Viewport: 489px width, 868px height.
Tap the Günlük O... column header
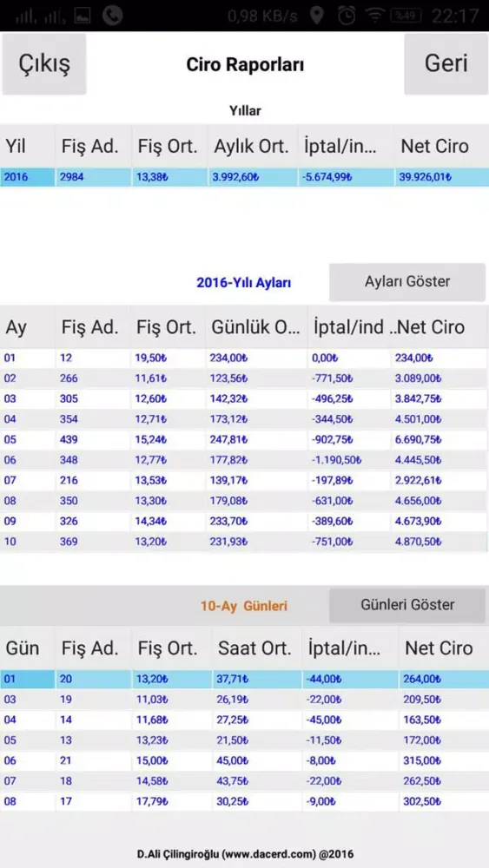(x=256, y=327)
